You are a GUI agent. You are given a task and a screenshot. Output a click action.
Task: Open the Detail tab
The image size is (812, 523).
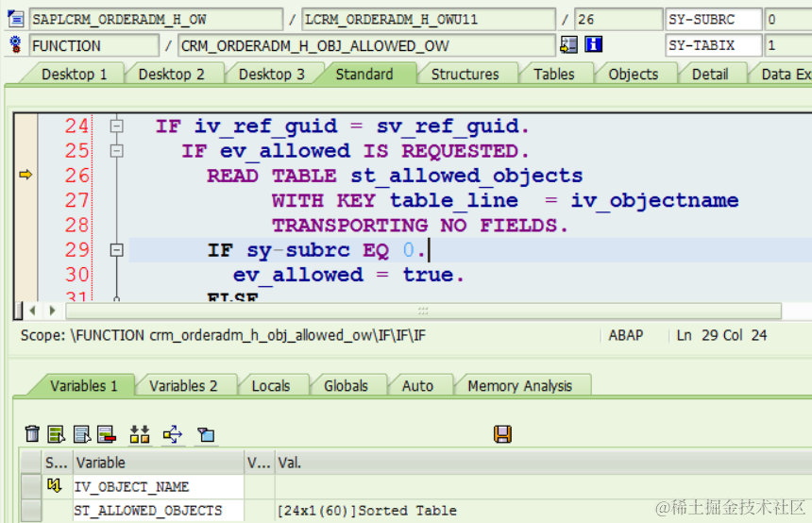[710, 74]
